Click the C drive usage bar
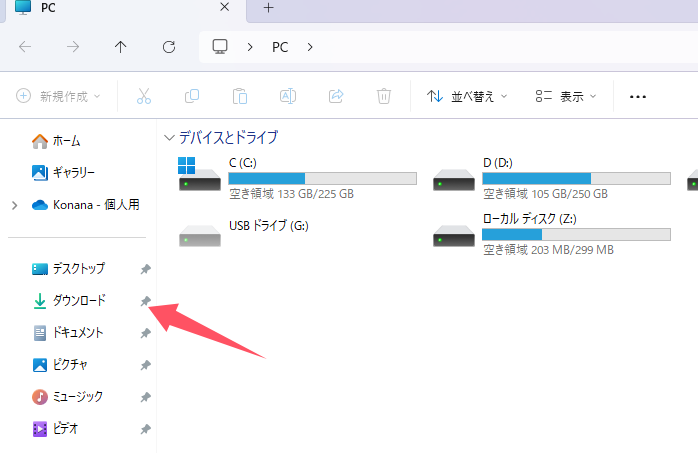The height and width of the screenshot is (453, 698). tap(322, 178)
